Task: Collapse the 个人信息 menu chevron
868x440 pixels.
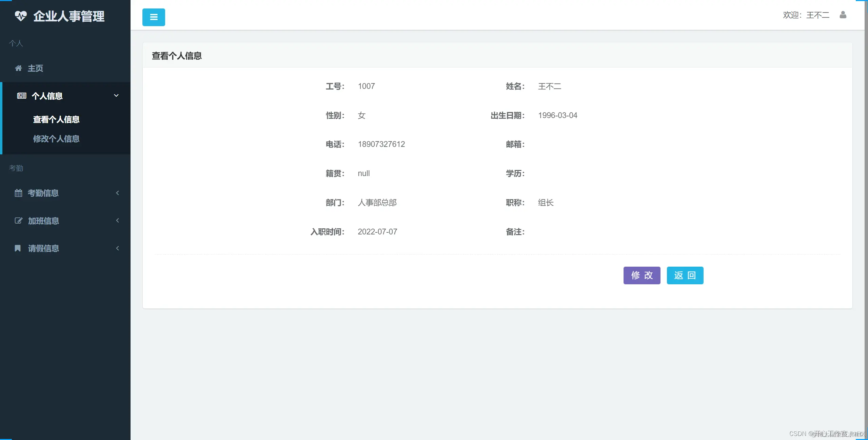Action: point(116,96)
